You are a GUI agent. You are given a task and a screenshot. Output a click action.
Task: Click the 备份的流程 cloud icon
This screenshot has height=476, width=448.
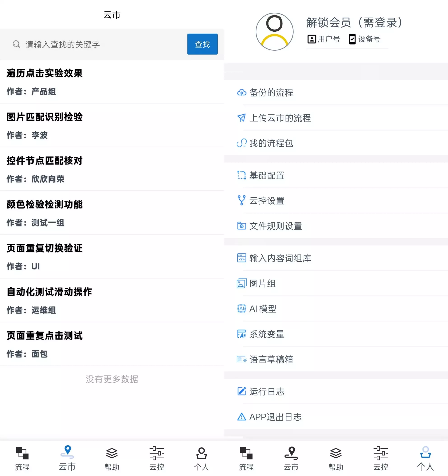[241, 93]
